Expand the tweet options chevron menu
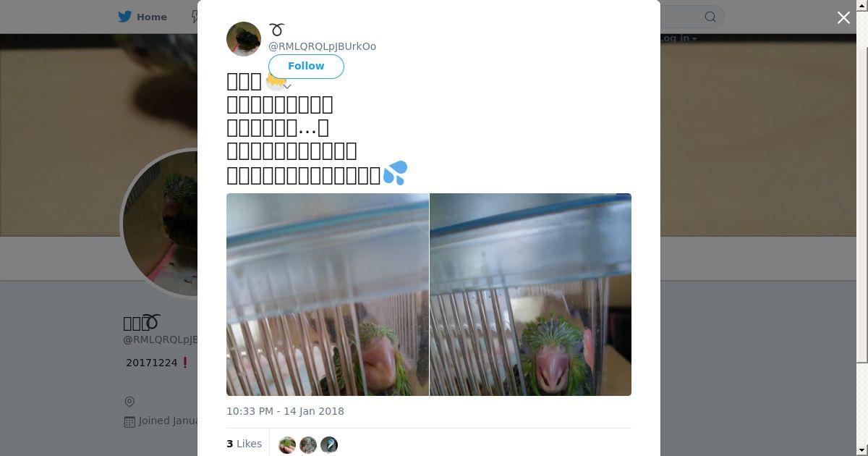 (x=286, y=86)
